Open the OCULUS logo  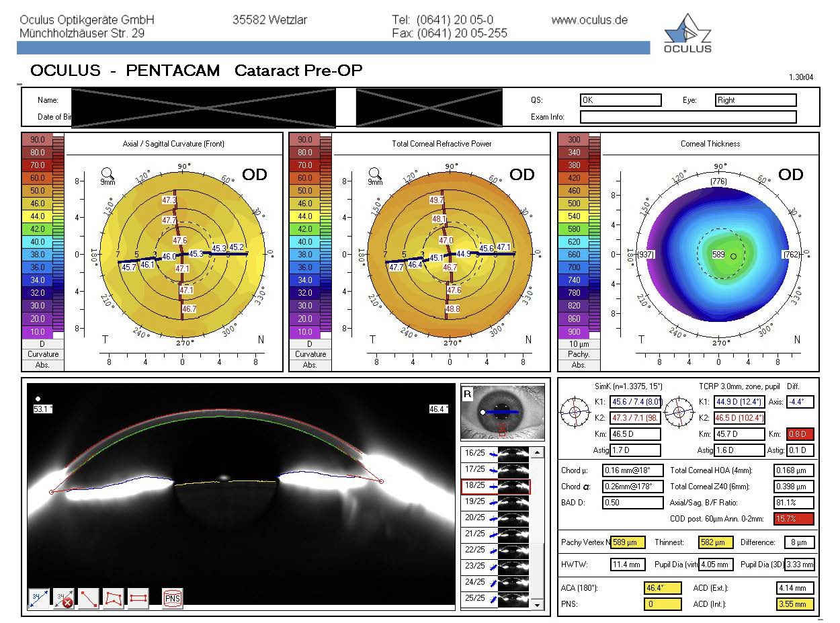click(x=687, y=34)
